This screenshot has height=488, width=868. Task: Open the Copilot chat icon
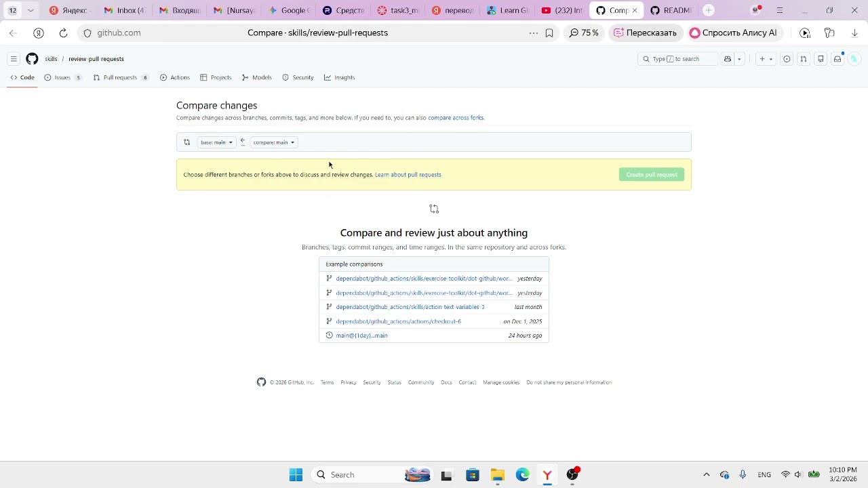tap(728, 59)
